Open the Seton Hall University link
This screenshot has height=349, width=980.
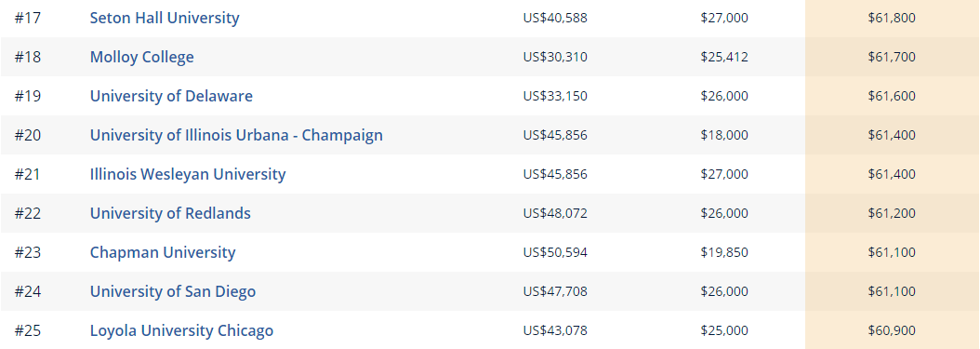(165, 18)
